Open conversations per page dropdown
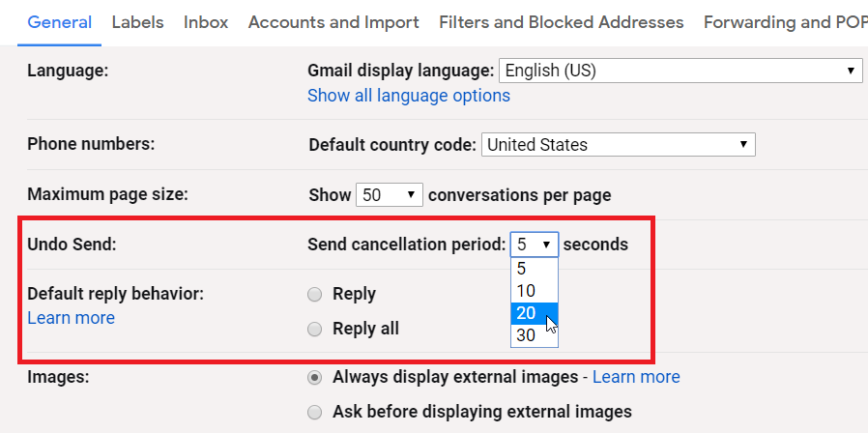The width and height of the screenshot is (868, 433). (390, 194)
